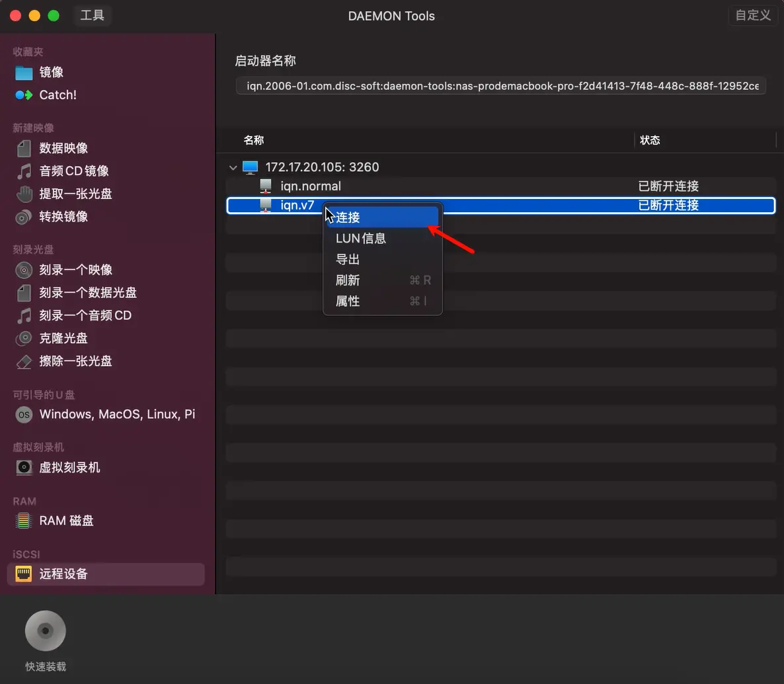Screen dimensions: 784x684
Task: Choose the 提取一张光盘 hand icon
Action: tap(24, 194)
